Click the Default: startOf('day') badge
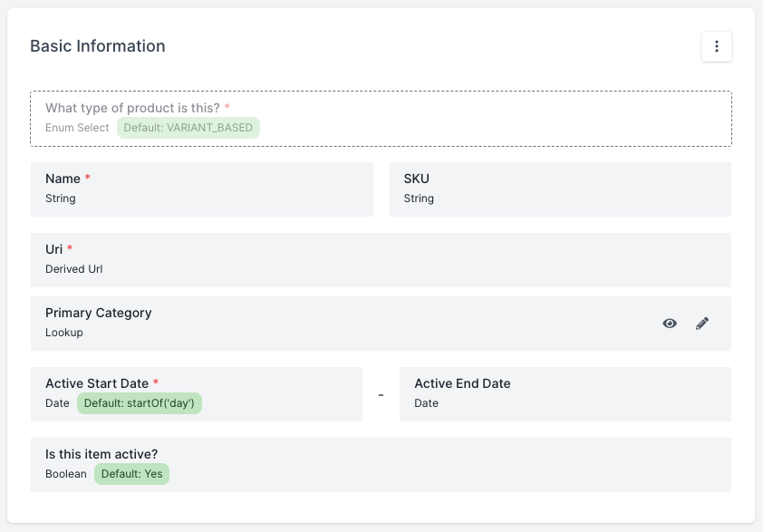 [x=140, y=403]
